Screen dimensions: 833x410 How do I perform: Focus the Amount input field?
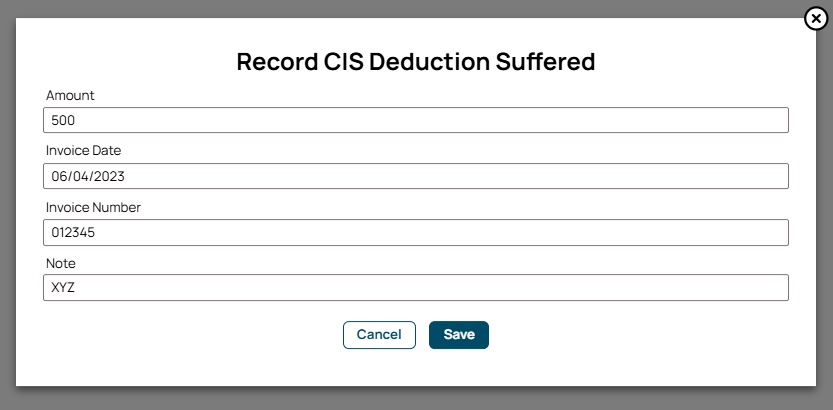415,120
